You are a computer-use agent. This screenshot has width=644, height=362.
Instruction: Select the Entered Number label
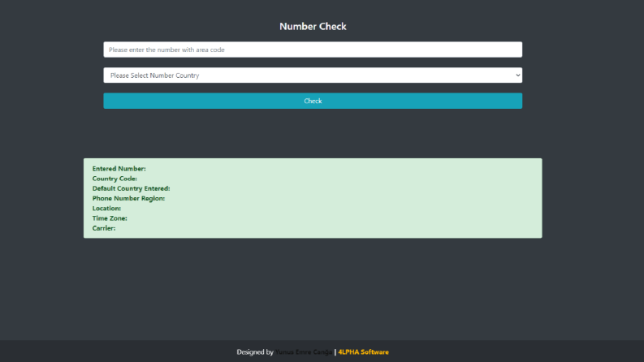click(119, 169)
